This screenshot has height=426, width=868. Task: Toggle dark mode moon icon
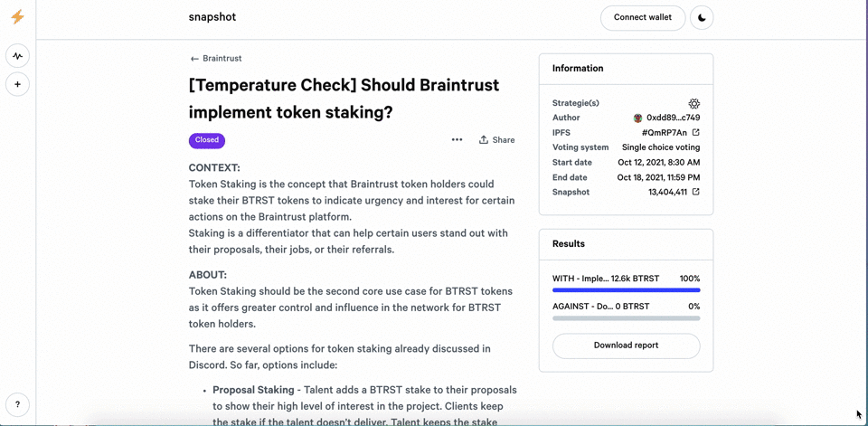[x=702, y=18]
